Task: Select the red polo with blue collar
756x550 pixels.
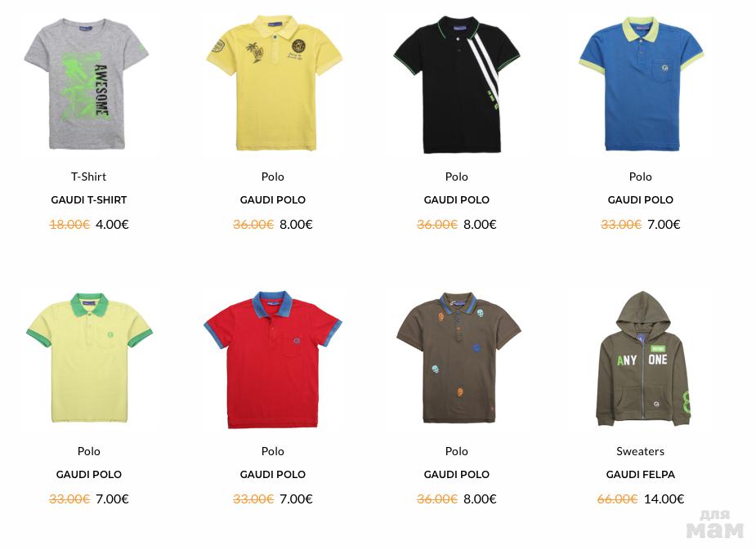Action: [x=273, y=360]
